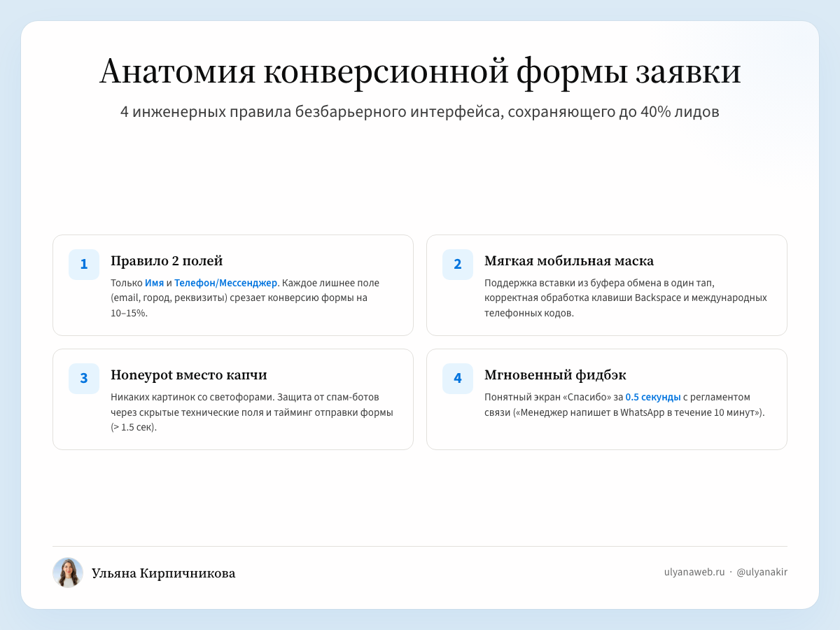Click the number 1 badge
The image size is (840, 630).
[x=84, y=265]
